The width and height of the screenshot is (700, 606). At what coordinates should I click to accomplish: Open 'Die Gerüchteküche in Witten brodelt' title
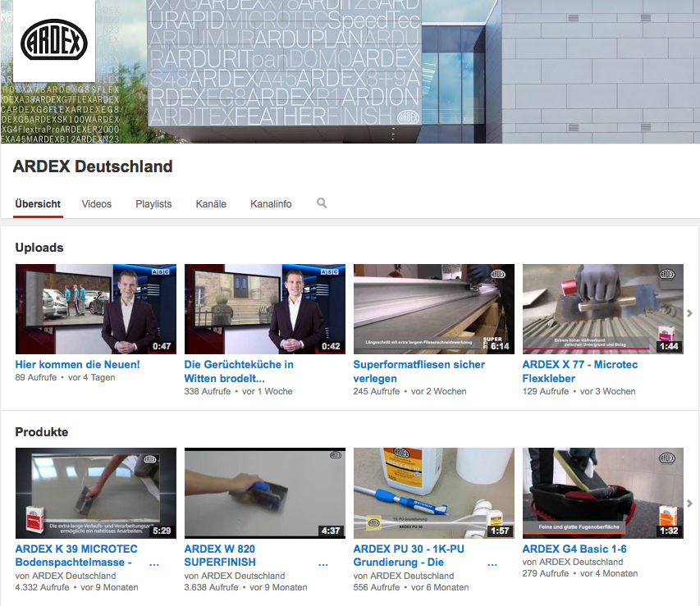(239, 371)
